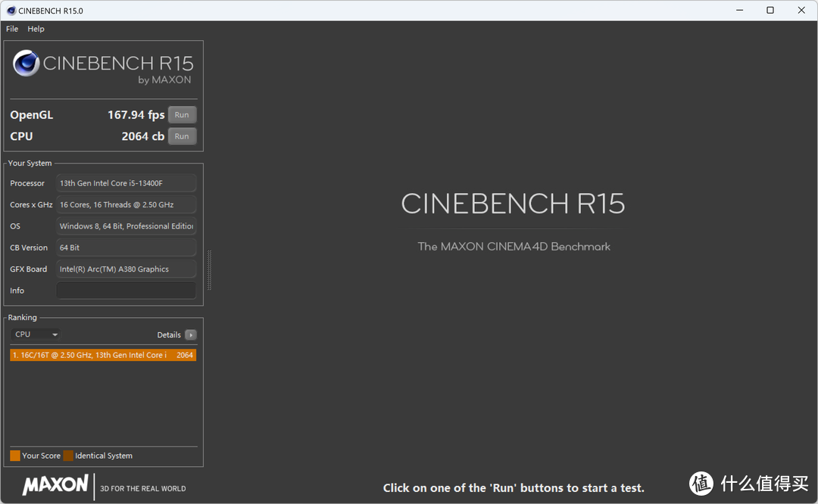Open the Ranking CPU dropdown
Image resolution: width=818 pixels, height=504 pixels.
pyautogui.click(x=36, y=334)
